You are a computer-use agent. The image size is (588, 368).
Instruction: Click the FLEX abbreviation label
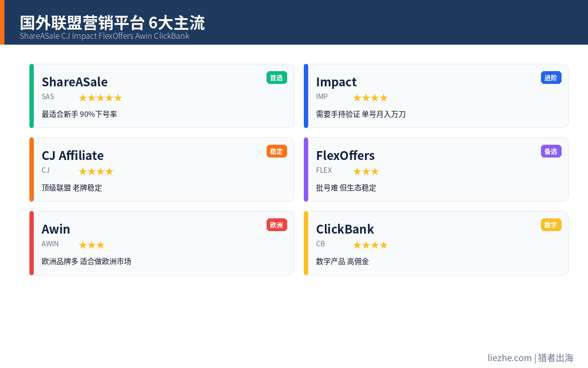click(x=324, y=170)
